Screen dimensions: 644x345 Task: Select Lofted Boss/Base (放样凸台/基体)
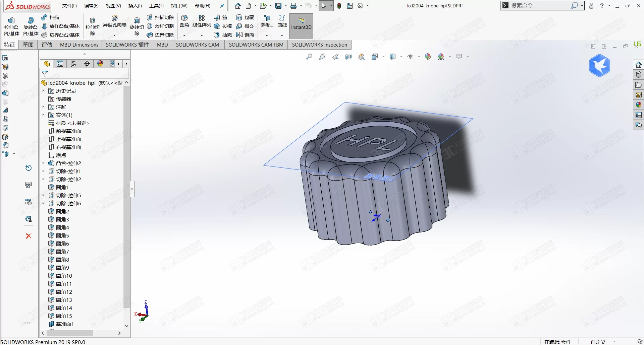click(60, 26)
